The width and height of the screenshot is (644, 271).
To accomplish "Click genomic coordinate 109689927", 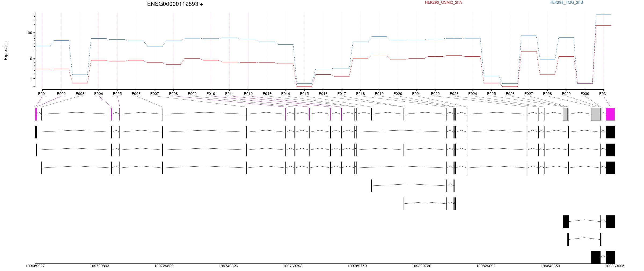I will click(x=35, y=266).
